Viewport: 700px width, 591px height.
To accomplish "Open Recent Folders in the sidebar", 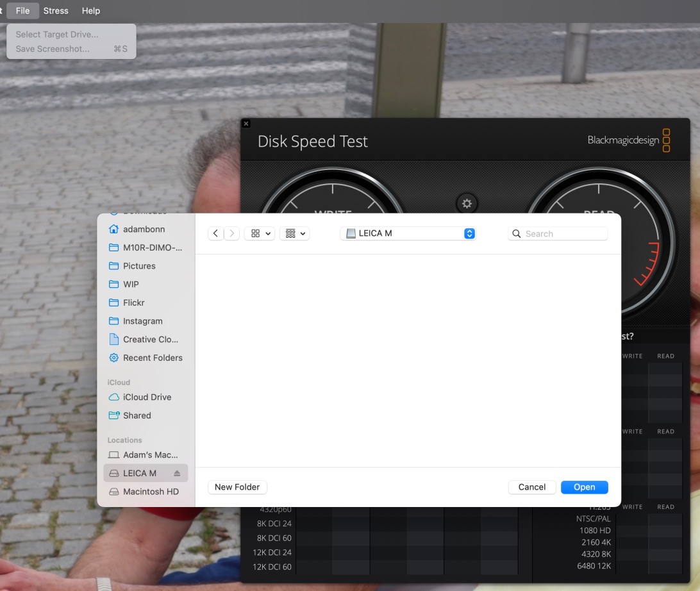I will (153, 358).
